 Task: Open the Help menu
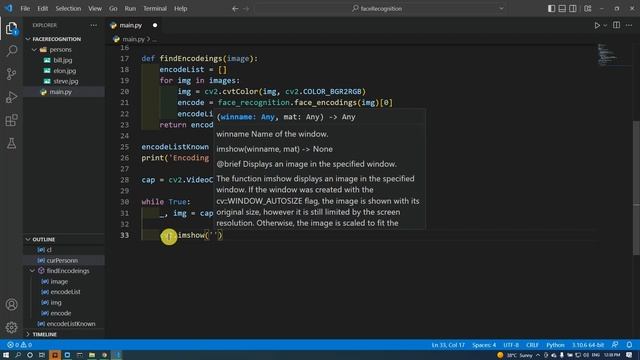point(180,9)
